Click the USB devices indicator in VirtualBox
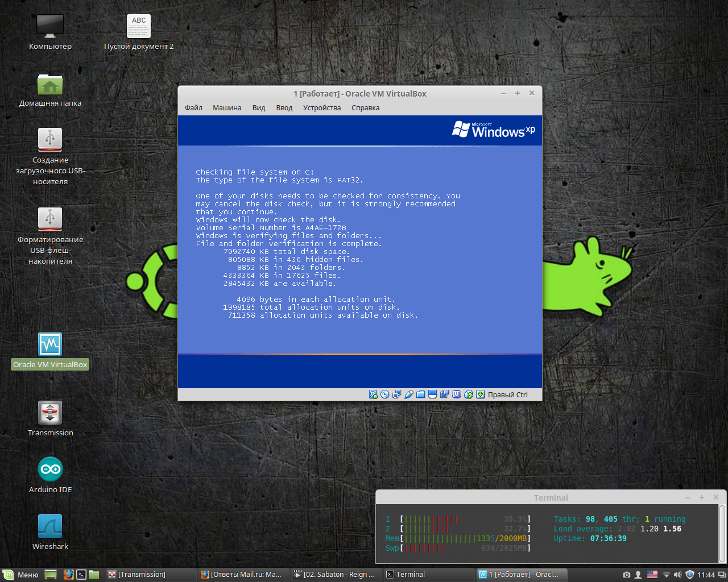728x582 pixels. 409,394
